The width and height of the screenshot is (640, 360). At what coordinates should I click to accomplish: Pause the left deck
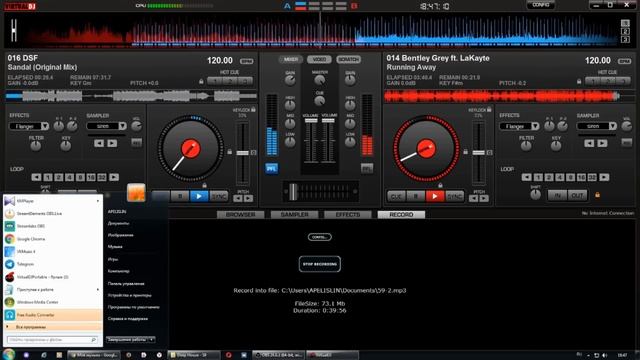pyautogui.click(x=180, y=196)
